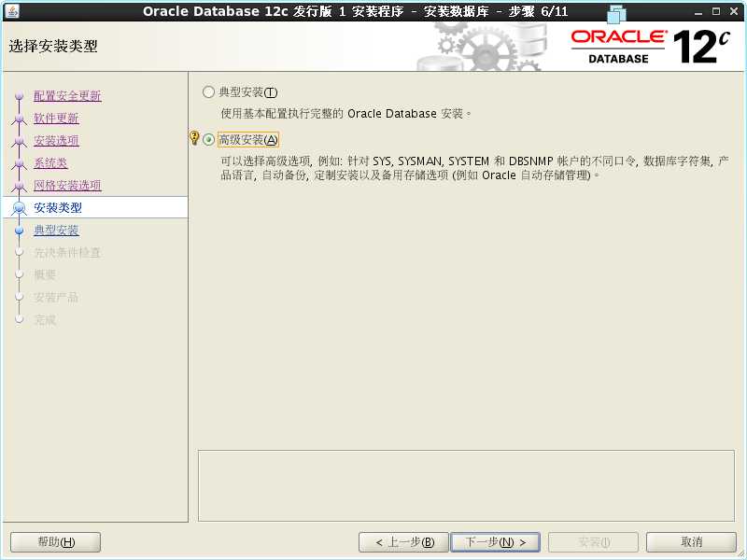The width and height of the screenshot is (747, 560).
Task: Click the Java icon in title bar
Action: (11, 10)
